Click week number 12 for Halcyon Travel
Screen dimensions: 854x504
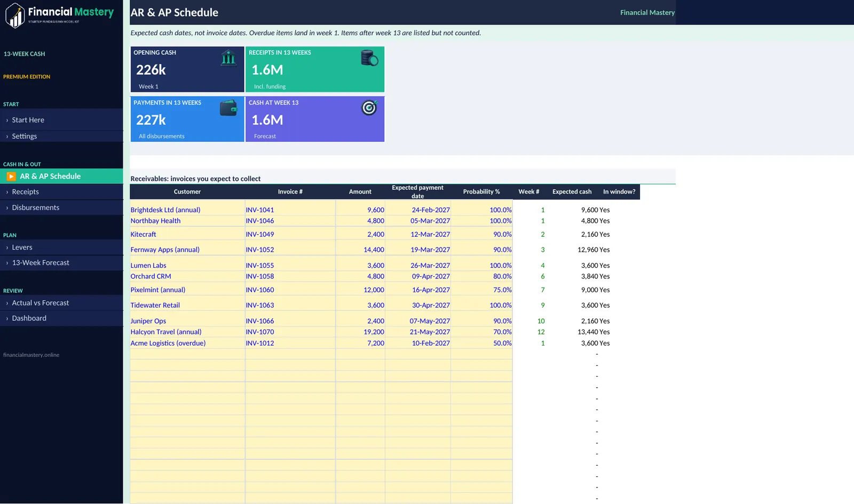541,332
